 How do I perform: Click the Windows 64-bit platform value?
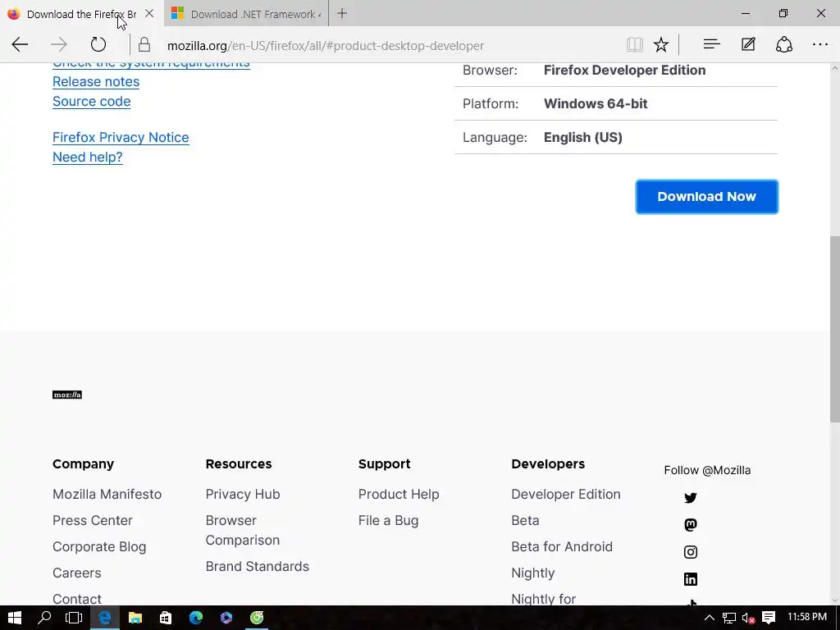pyautogui.click(x=596, y=104)
